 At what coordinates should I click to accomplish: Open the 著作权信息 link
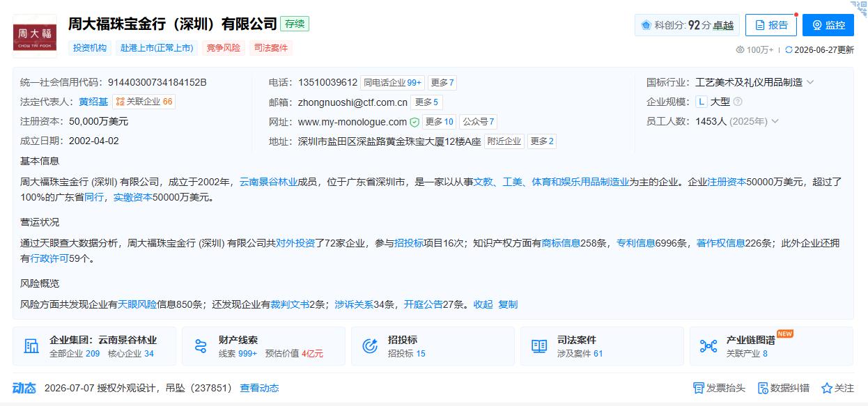[721, 243]
